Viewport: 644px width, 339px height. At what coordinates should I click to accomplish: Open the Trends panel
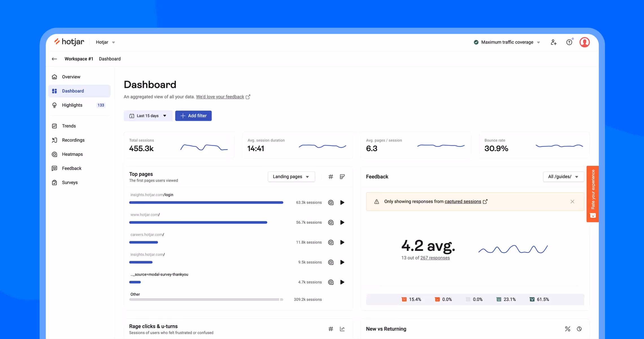69,126
